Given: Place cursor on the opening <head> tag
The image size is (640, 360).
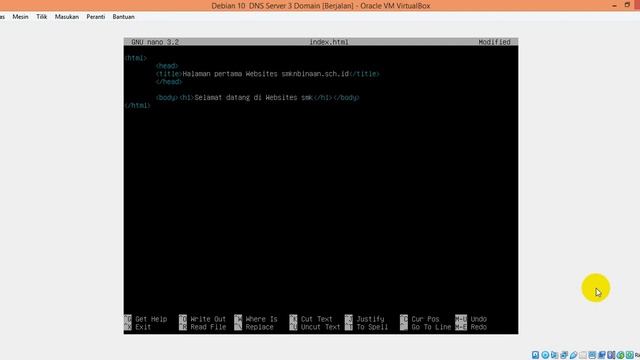Looking at the screenshot, I should coord(167,66).
